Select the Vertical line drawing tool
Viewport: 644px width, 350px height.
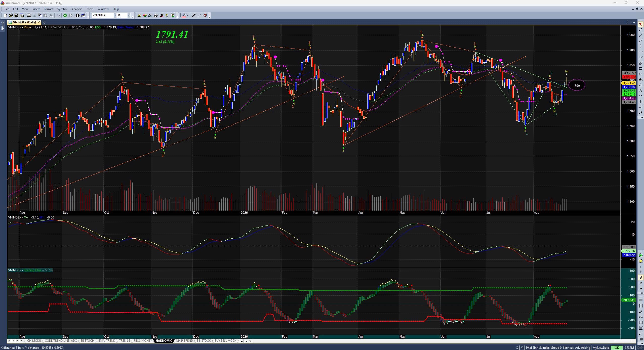tap(640, 47)
